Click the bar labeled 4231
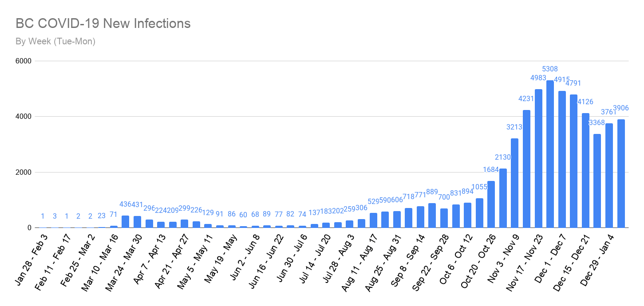The width and height of the screenshot is (644, 306). point(526,169)
